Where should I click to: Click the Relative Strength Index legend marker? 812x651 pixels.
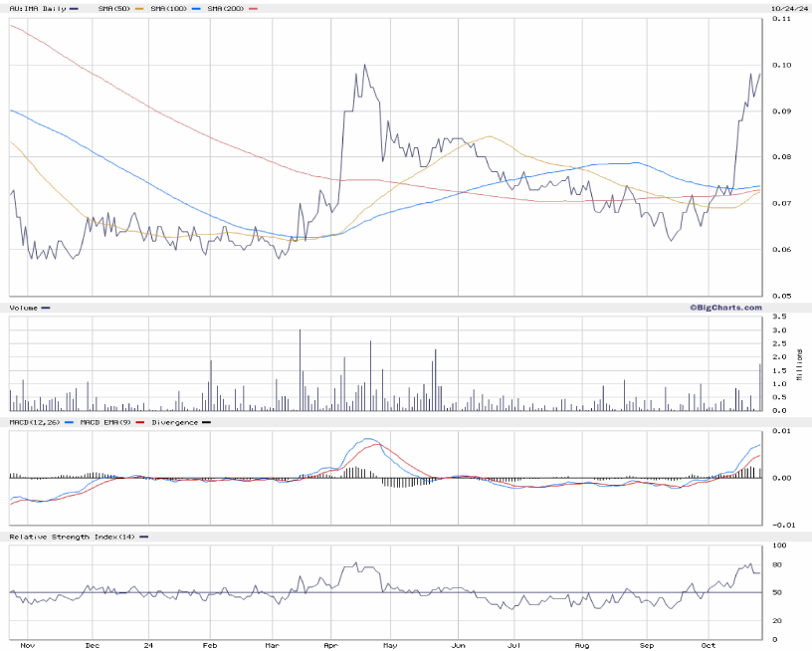[144, 538]
